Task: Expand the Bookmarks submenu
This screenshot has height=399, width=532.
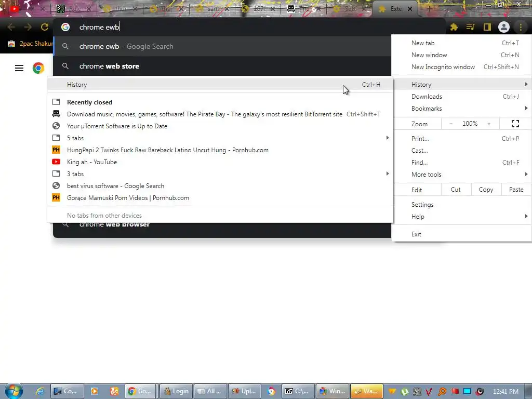Action: (461, 109)
